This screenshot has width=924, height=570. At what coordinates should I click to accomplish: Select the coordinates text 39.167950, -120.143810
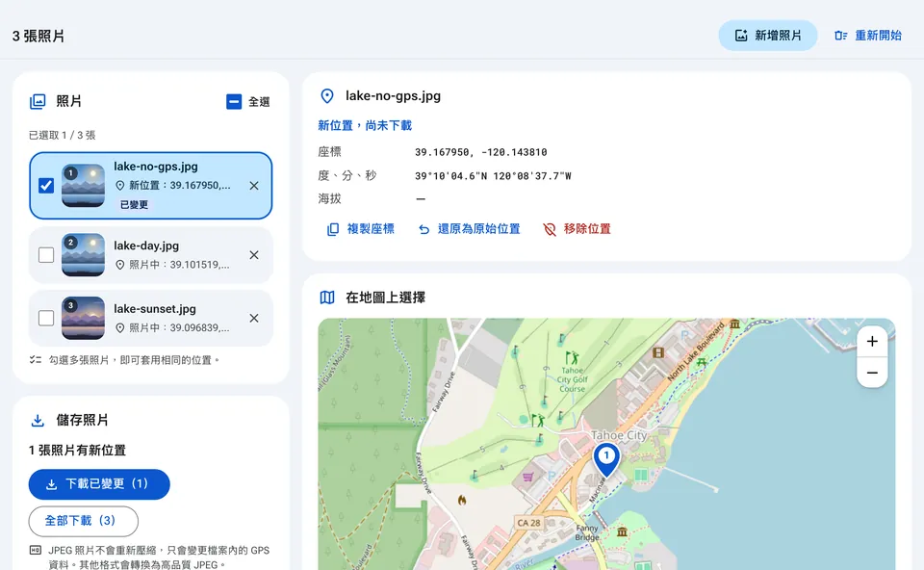click(481, 152)
